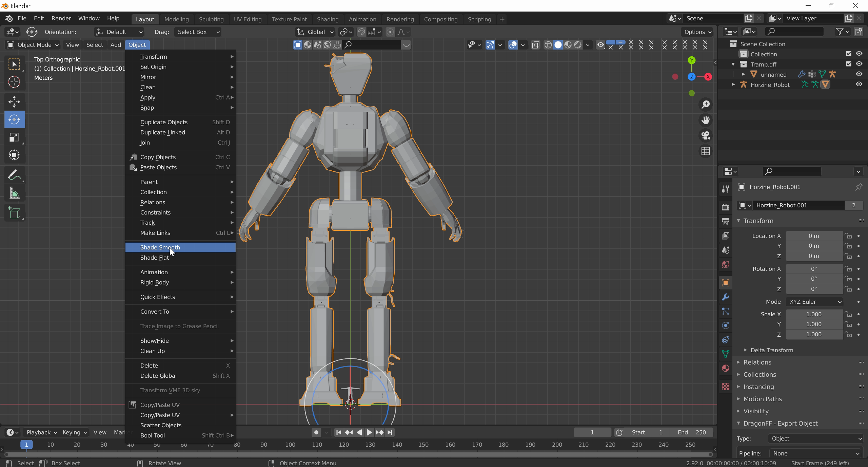Hide Horzine_Robot with its eye icon
The height and width of the screenshot is (467, 868).
point(859,85)
